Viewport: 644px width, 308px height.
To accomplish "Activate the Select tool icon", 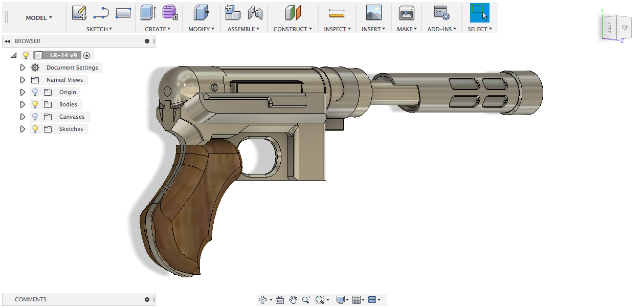I will point(479,12).
